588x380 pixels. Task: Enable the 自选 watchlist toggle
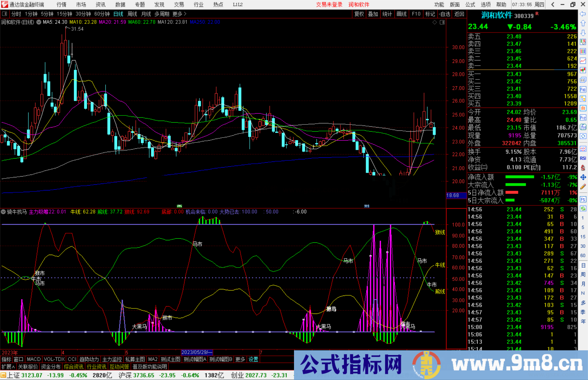(x=445, y=14)
